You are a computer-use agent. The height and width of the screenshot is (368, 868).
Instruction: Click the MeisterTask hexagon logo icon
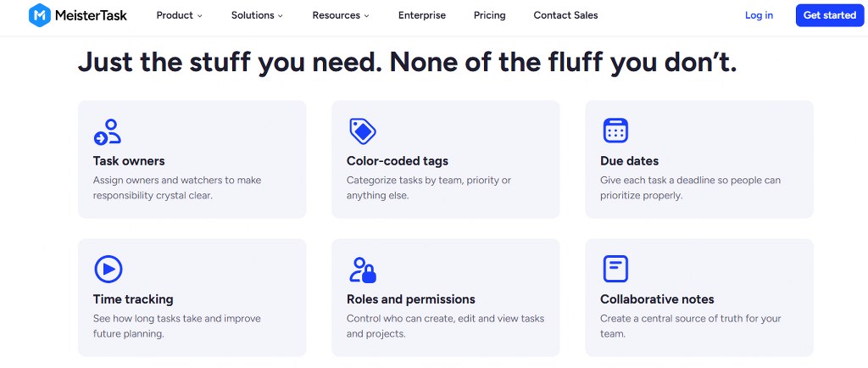click(x=40, y=15)
